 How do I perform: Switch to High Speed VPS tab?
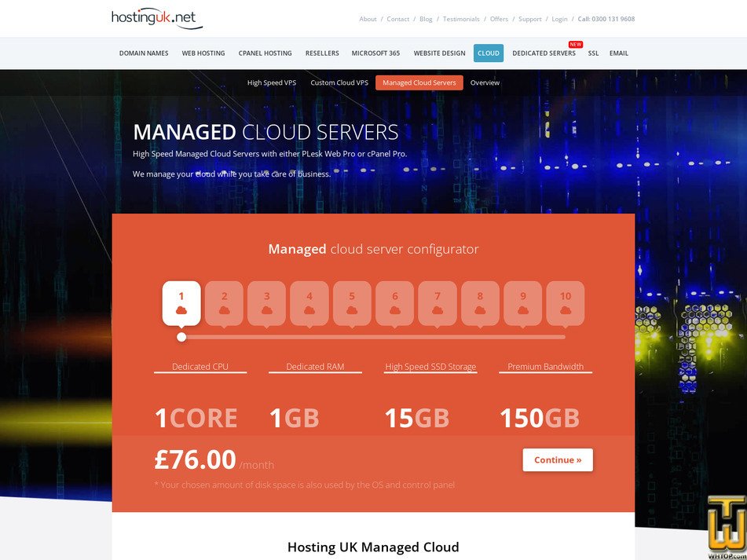click(x=272, y=82)
